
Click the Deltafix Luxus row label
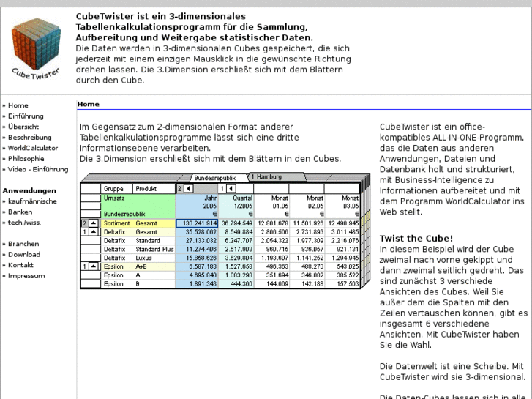[138, 258]
